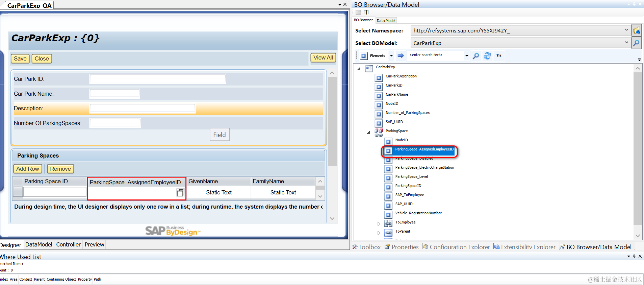Click the Car Park ID input field
Screen dimensions: 644x285
[157, 79]
